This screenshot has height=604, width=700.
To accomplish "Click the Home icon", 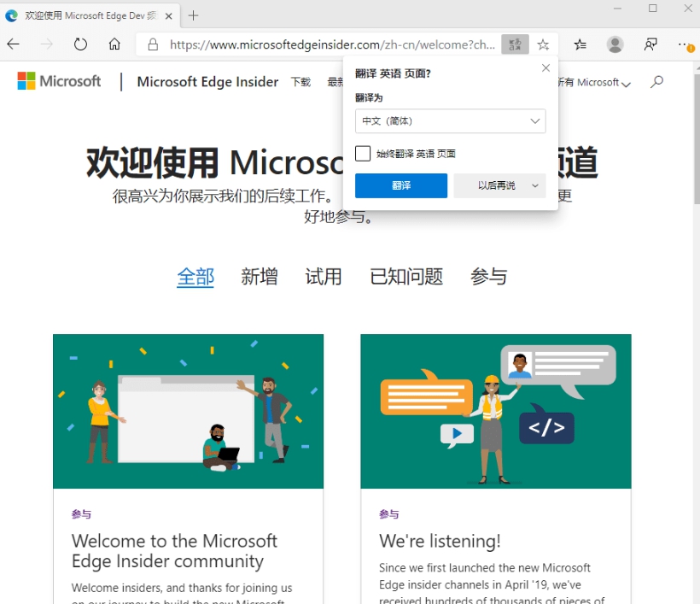I will 114,44.
